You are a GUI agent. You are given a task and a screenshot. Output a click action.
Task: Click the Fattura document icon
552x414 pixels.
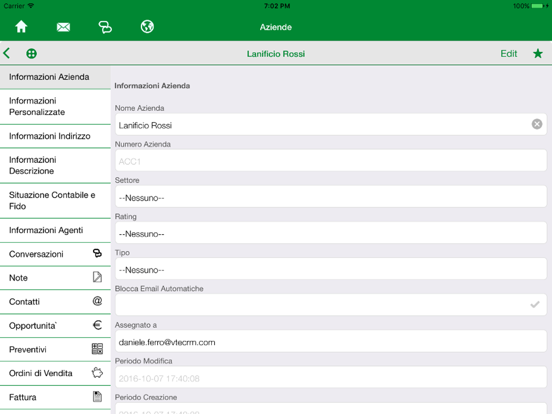pyautogui.click(x=97, y=397)
